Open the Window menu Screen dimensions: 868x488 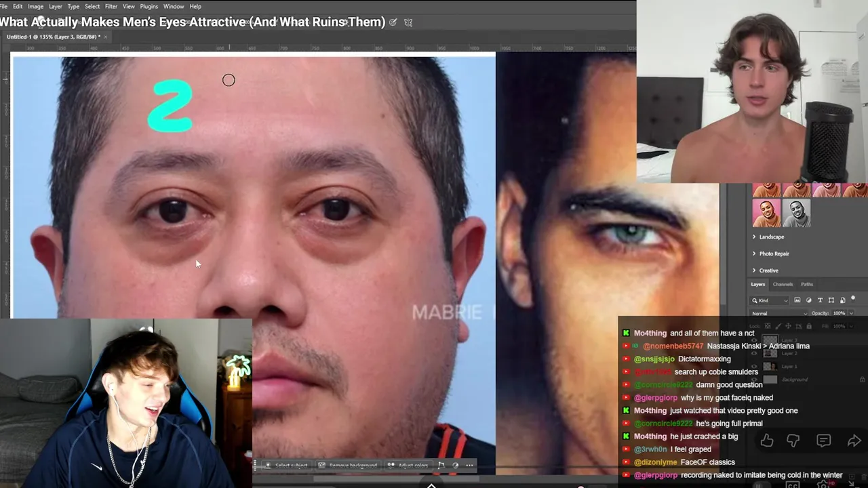[174, 6]
